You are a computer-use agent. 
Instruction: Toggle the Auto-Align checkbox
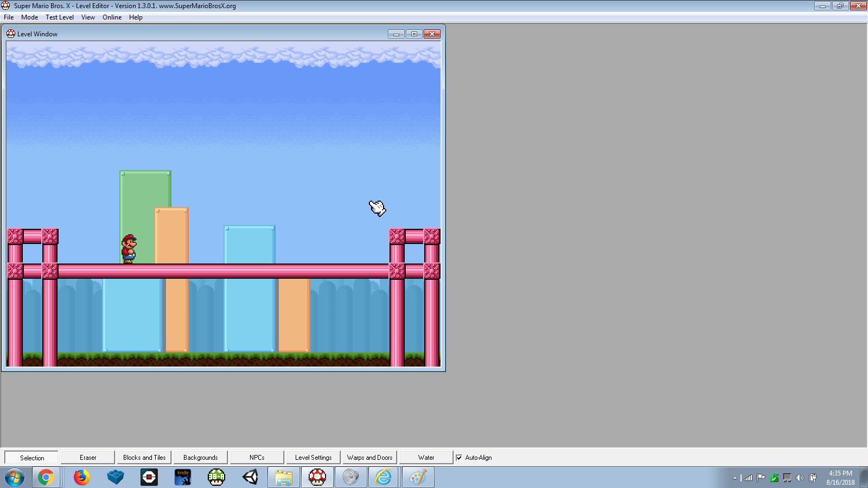pyautogui.click(x=459, y=458)
